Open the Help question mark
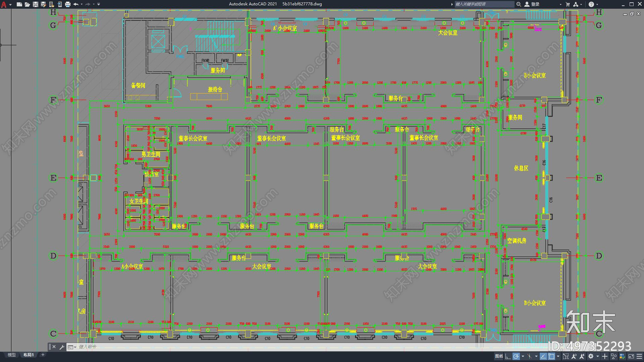The height and width of the screenshot is (362, 644). (x=591, y=4)
